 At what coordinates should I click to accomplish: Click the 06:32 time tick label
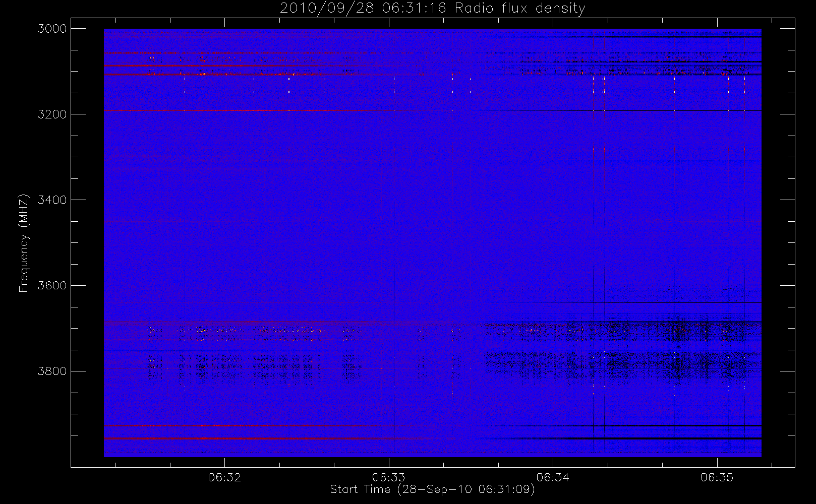coord(224,477)
